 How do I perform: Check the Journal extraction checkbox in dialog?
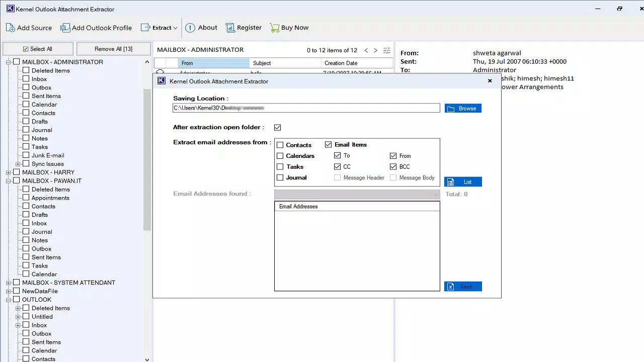tap(280, 178)
